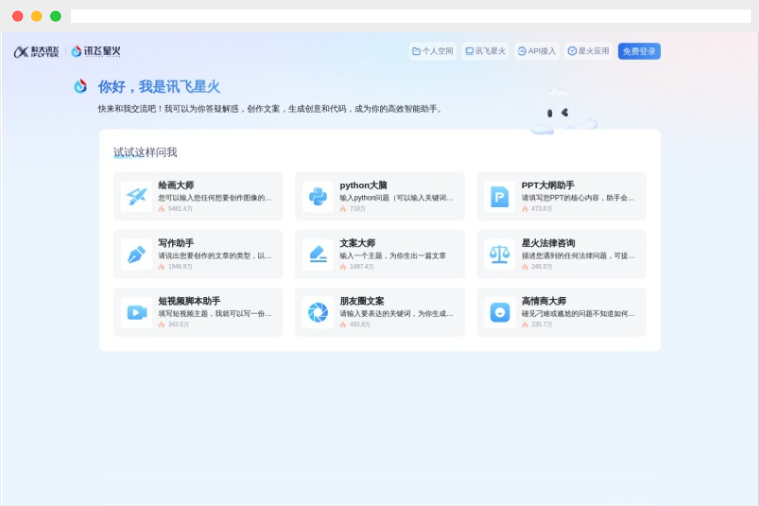Click the 写作助手 pen nib icon
759x506 pixels.
(x=136, y=254)
